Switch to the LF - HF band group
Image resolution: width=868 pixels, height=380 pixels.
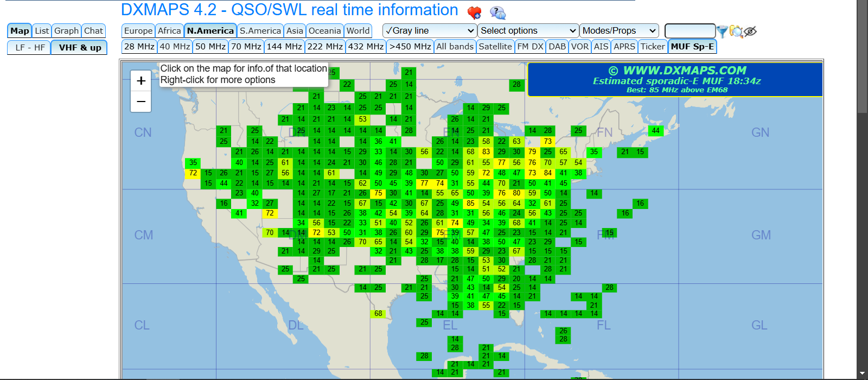30,48
